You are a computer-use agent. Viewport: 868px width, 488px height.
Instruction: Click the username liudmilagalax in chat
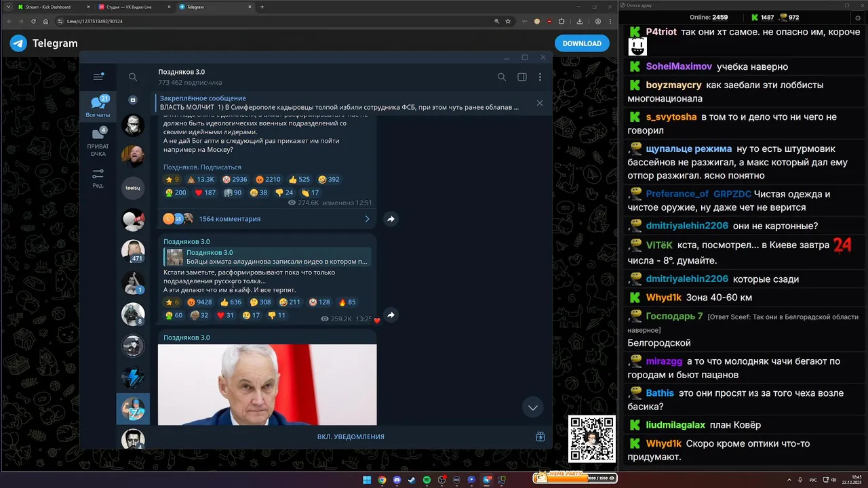(675, 425)
